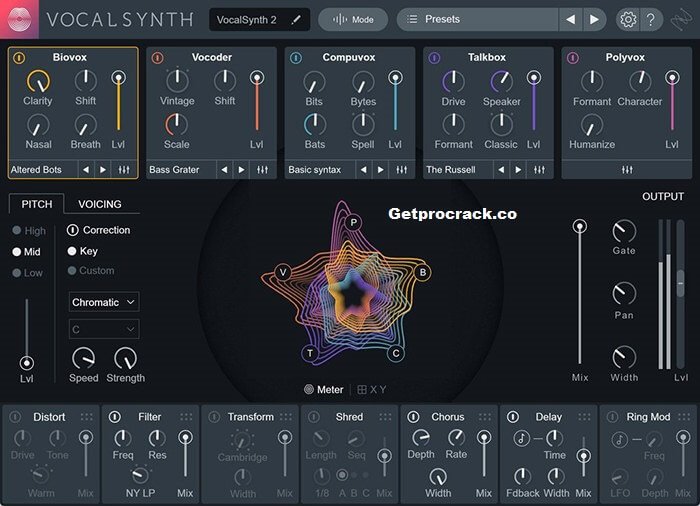Select the High pitch range option
The height and width of the screenshot is (506, 700).
(17, 231)
